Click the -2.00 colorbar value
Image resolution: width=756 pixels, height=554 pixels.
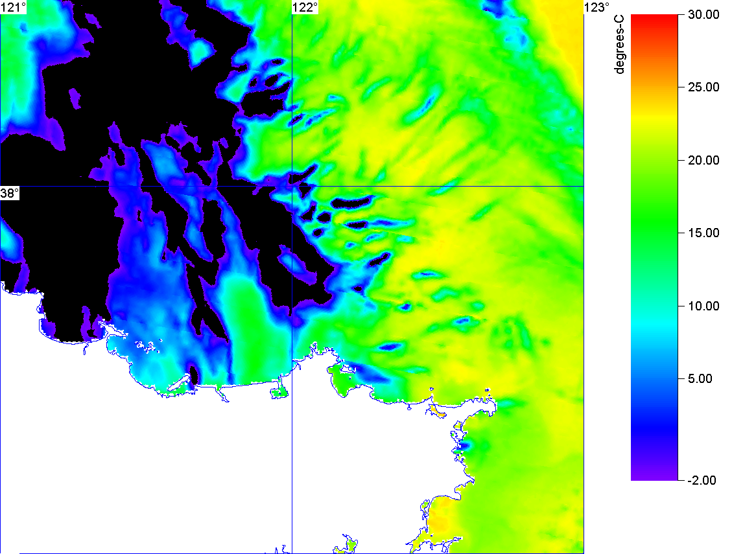click(x=702, y=480)
